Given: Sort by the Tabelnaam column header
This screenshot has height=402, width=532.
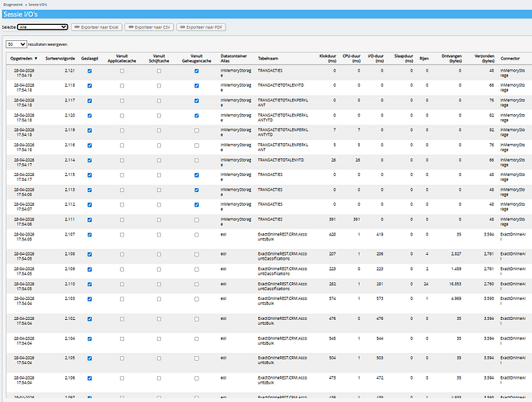Looking at the screenshot, I should click(x=268, y=59).
